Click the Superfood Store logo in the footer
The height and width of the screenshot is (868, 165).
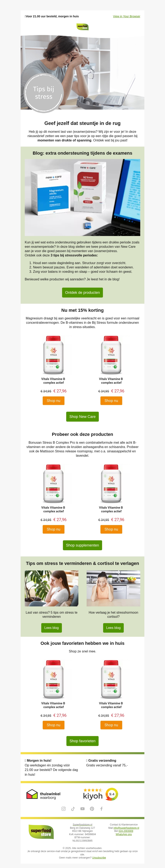(x=41, y=832)
